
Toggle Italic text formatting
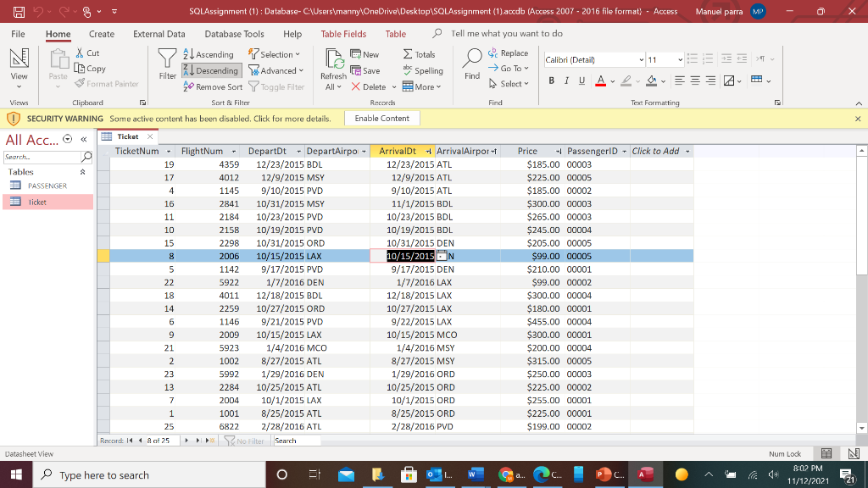pyautogui.click(x=565, y=80)
